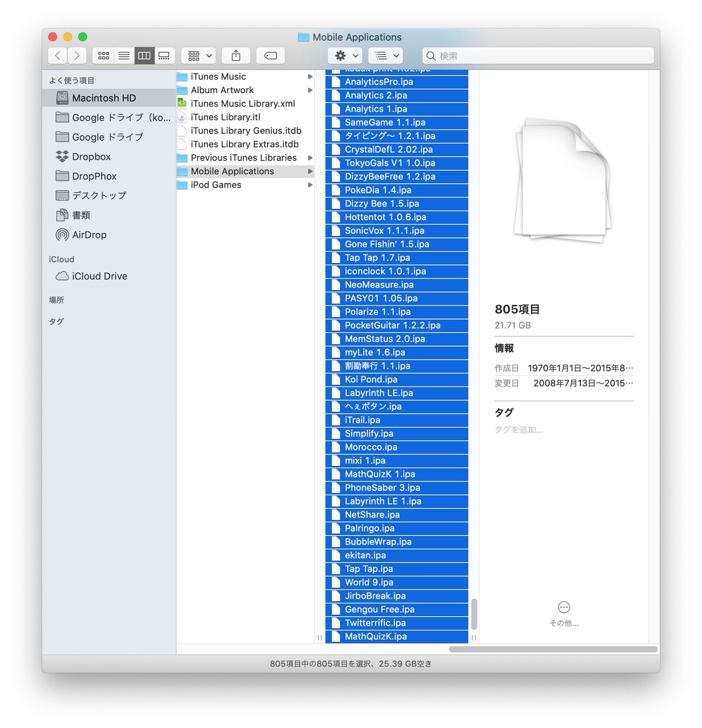Screen dimensions: 702x728
Task: Click BubbleWrap.ipa file
Action: click(x=397, y=542)
